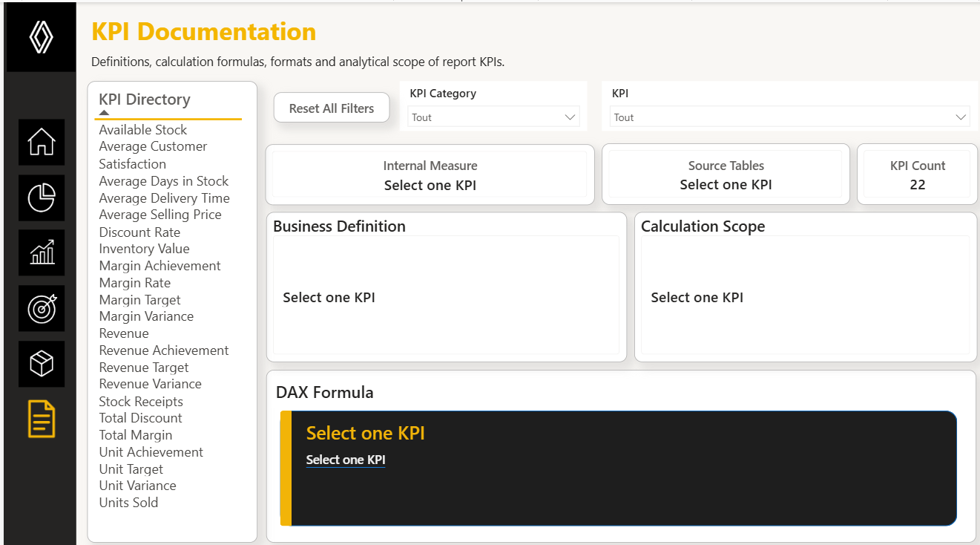Select Margin Target KPI
This screenshot has width=980, height=545.
click(140, 300)
